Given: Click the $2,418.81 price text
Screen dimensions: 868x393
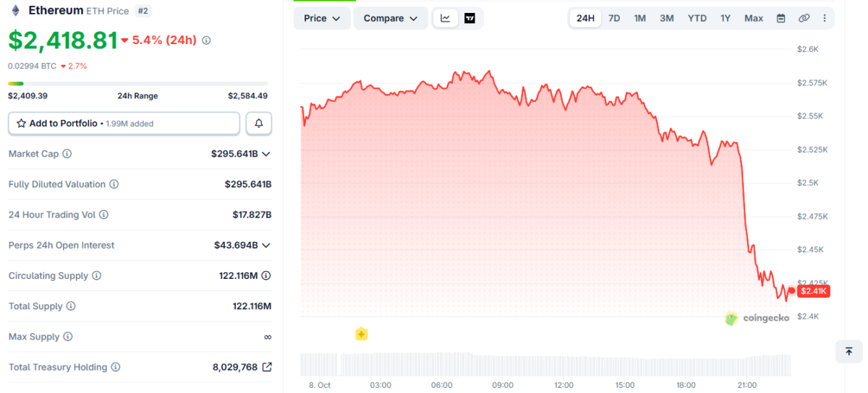Looking at the screenshot, I should pyautogui.click(x=63, y=40).
